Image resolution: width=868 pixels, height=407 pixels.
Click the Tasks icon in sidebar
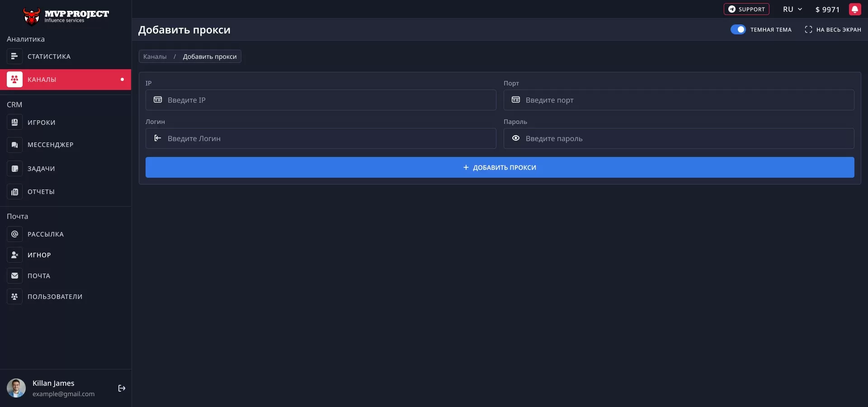pos(14,169)
